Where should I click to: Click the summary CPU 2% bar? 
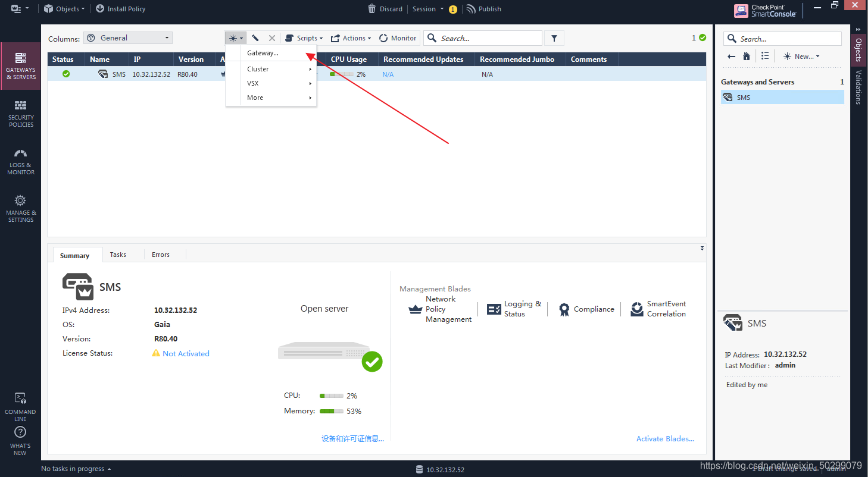click(x=332, y=396)
